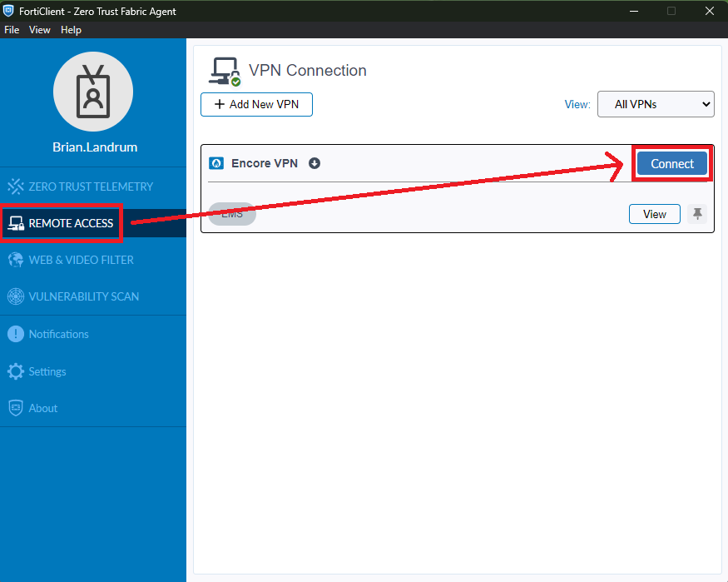Click the VPN Connection header computer icon
This screenshot has height=582, width=728.
click(225, 71)
